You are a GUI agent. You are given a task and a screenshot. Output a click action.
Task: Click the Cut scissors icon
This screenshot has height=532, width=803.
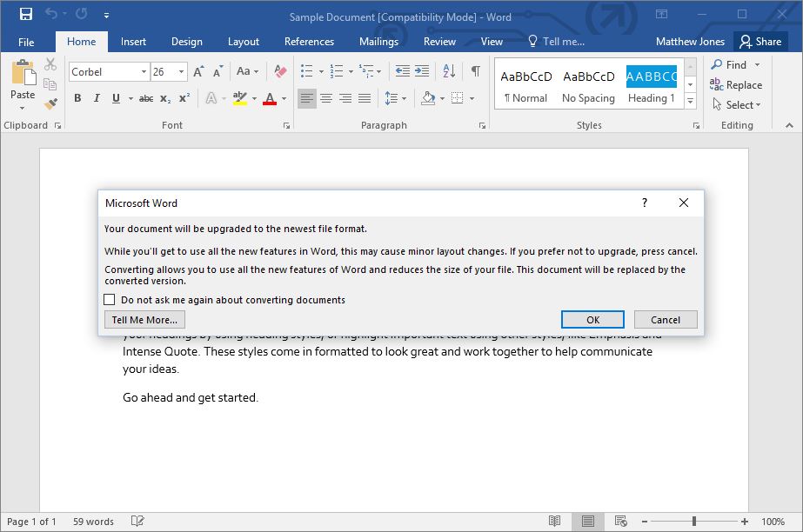click(50, 64)
